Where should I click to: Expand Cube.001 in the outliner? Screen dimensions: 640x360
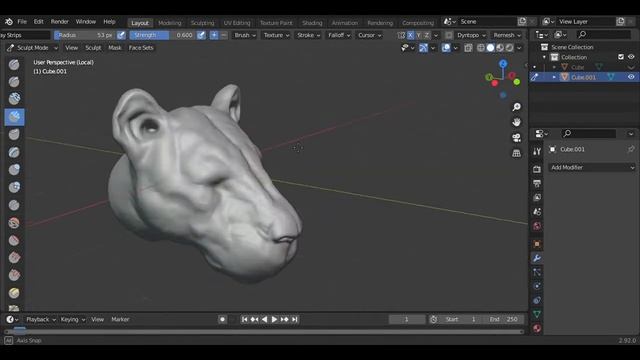click(x=554, y=77)
